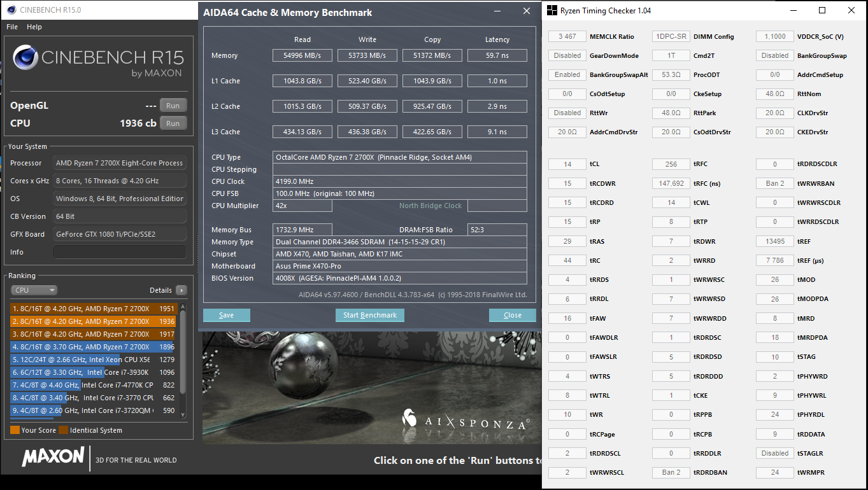The height and width of the screenshot is (490, 868).
Task: Click the tREF value 13495
Action: [x=774, y=241]
